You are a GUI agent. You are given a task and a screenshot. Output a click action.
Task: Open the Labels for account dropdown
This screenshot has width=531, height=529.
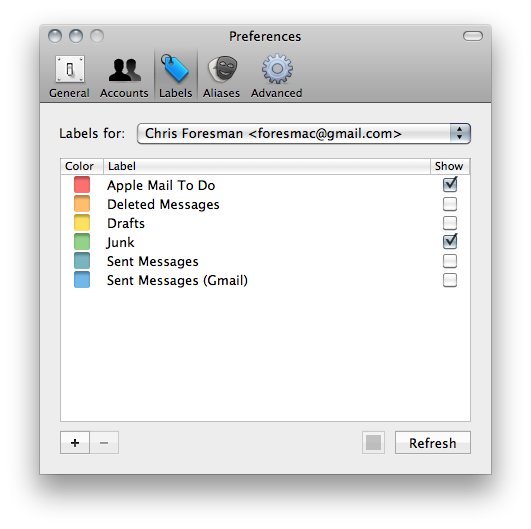[304, 133]
